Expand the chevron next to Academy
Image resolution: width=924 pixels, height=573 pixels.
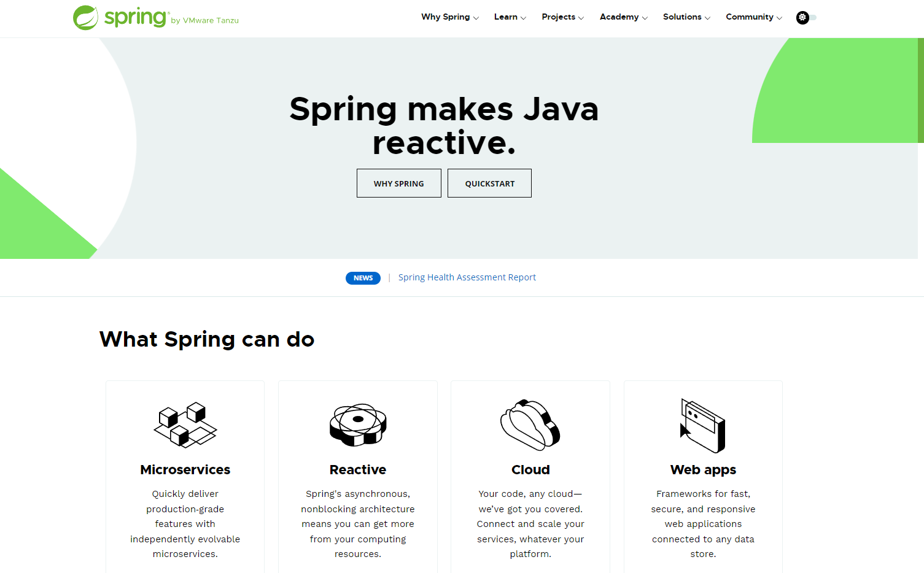pos(645,18)
